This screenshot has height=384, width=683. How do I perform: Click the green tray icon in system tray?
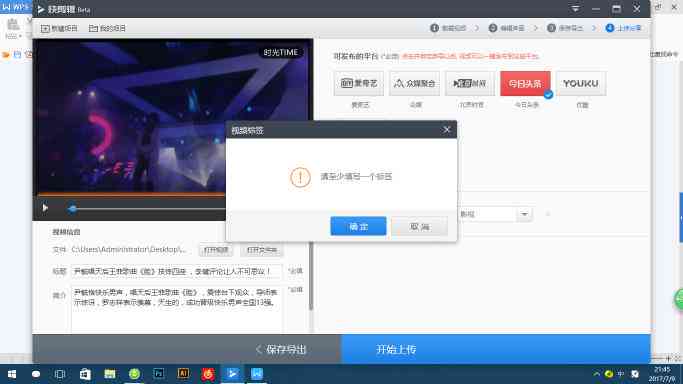[609, 374]
